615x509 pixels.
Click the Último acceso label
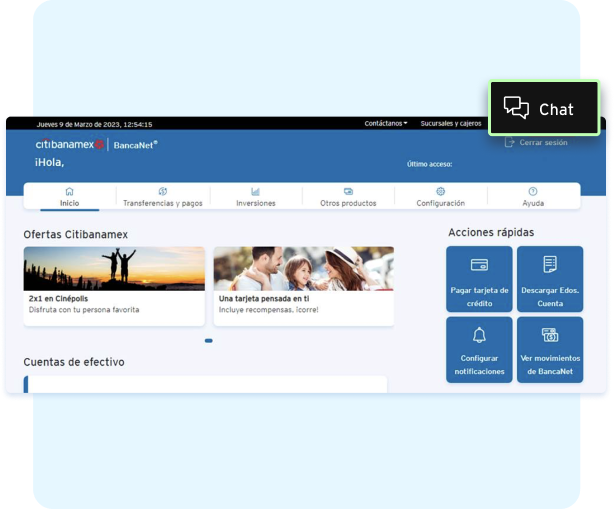(x=429, y=164)
